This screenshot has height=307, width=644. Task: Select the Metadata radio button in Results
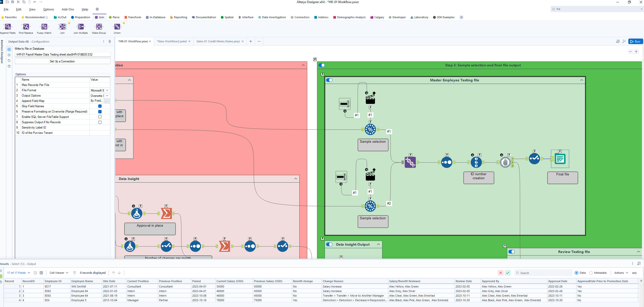591,273
